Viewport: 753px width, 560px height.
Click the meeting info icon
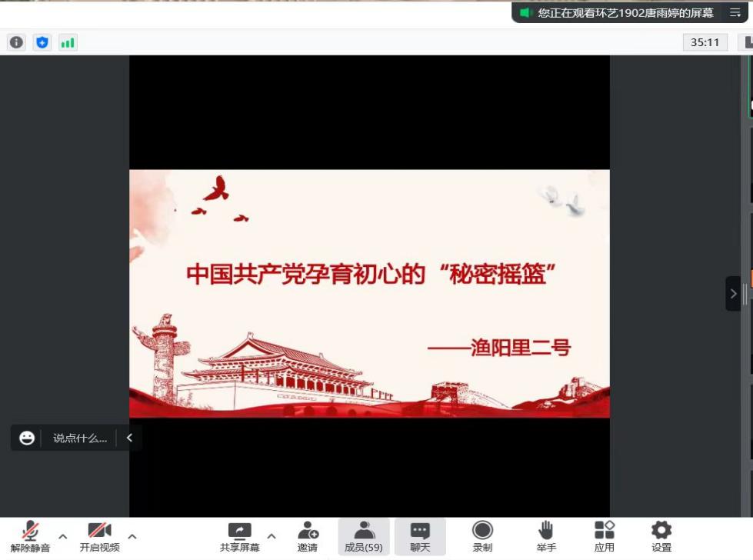16,43
